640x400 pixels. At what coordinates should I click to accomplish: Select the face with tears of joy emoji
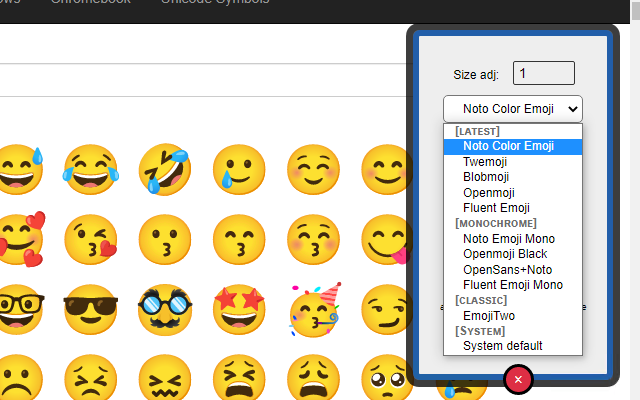91,169
